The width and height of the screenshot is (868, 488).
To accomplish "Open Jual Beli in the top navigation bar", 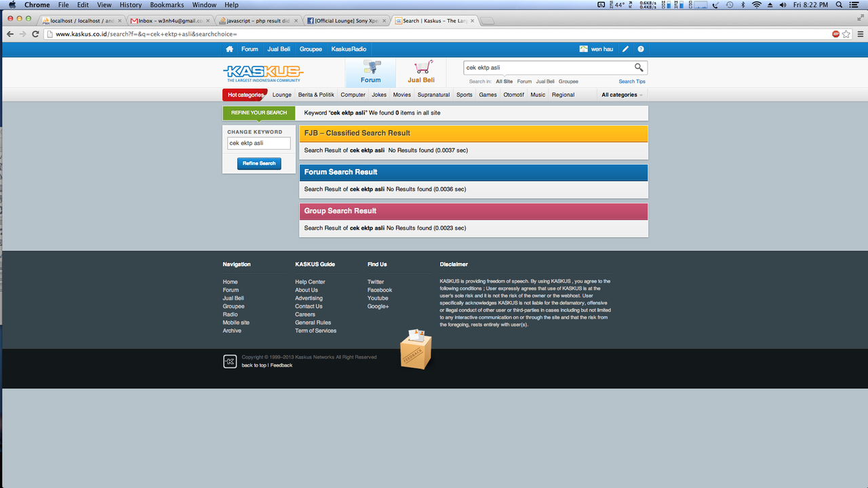I will (x=279, y=49).
